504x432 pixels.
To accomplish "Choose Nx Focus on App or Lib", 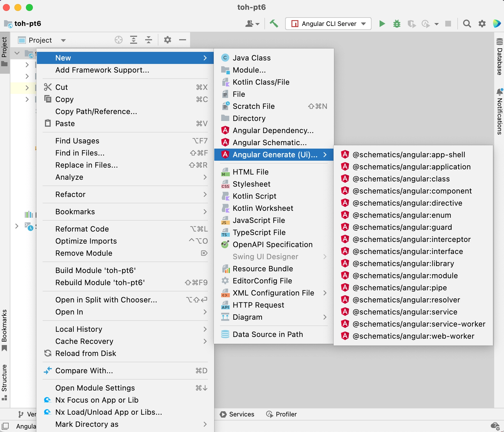I will pyautogui.click(x=126, y=400).
